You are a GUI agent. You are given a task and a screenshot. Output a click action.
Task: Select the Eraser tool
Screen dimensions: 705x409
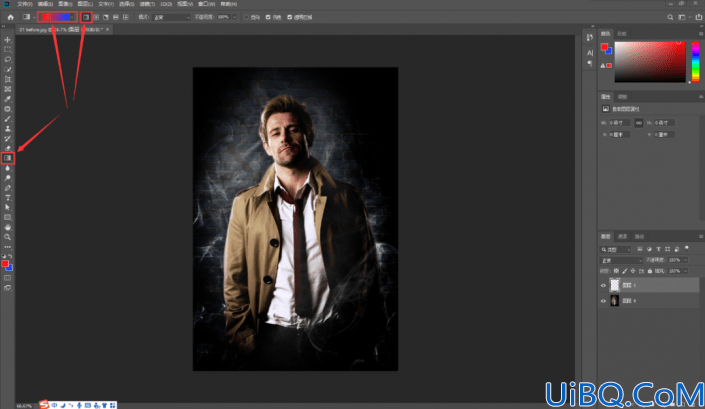click(8, 148)
